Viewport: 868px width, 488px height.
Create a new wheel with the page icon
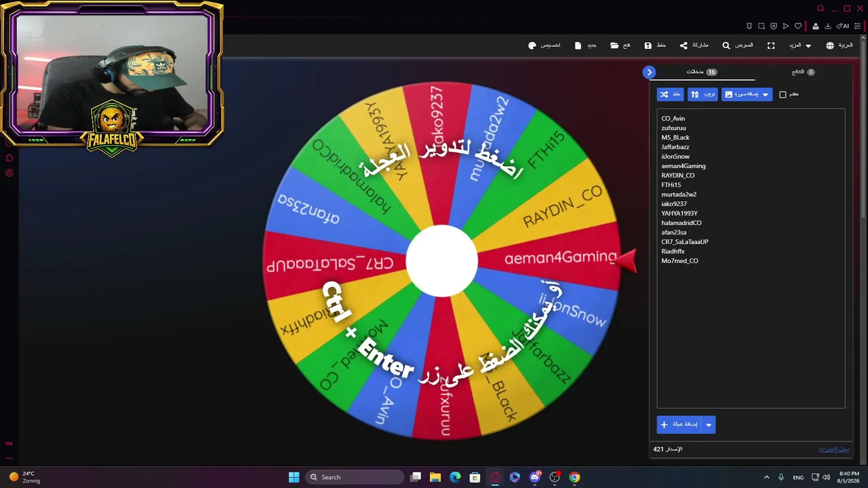coord(586,45)
